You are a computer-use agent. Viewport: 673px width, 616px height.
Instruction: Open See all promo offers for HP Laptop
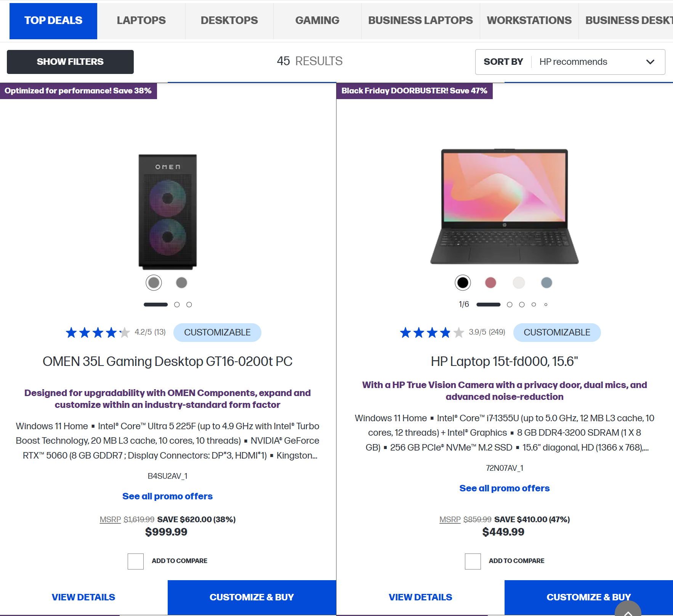504,488
